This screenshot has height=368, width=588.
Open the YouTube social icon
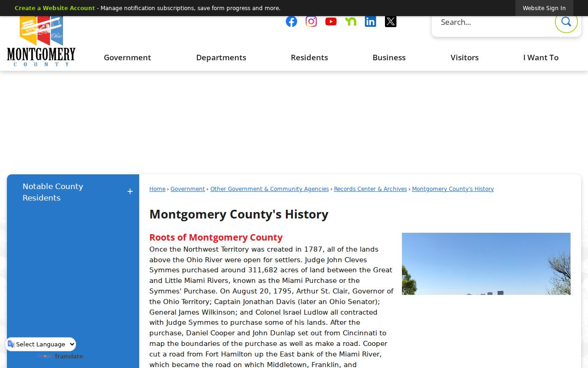[x=331, y=22]
